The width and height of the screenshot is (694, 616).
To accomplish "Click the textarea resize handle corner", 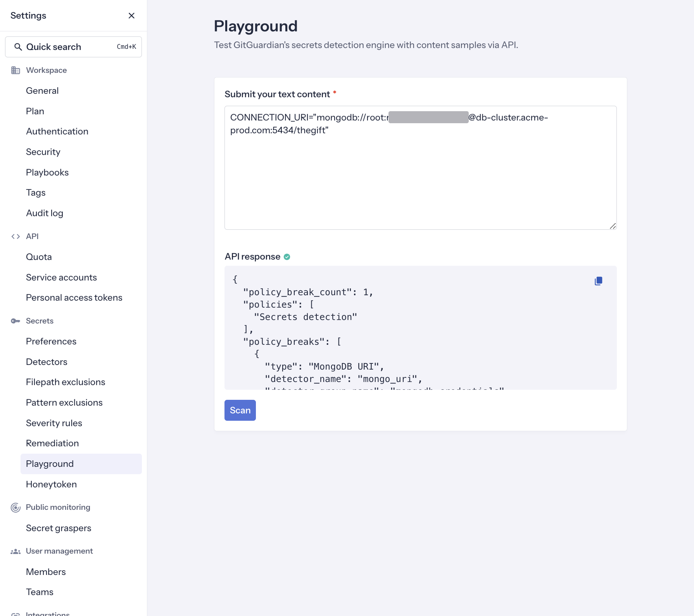I will tap(613, 226).
